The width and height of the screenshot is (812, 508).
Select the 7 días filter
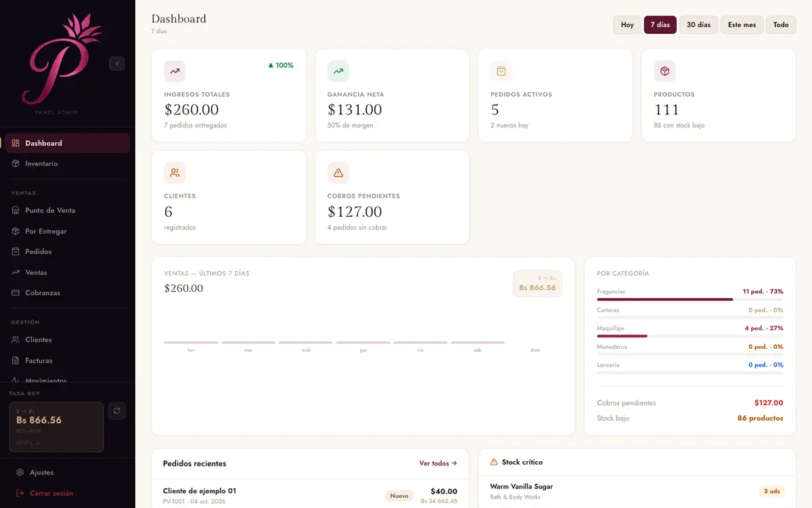point(660,25)
